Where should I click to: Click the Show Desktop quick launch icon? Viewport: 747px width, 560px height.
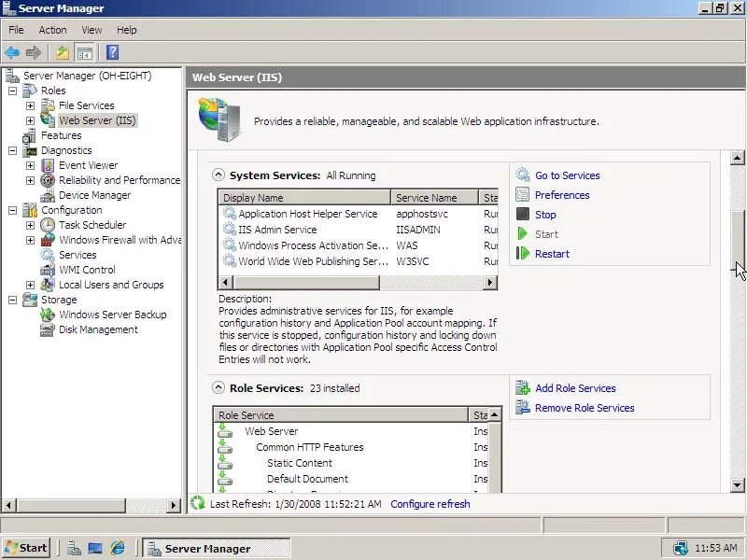95,549
